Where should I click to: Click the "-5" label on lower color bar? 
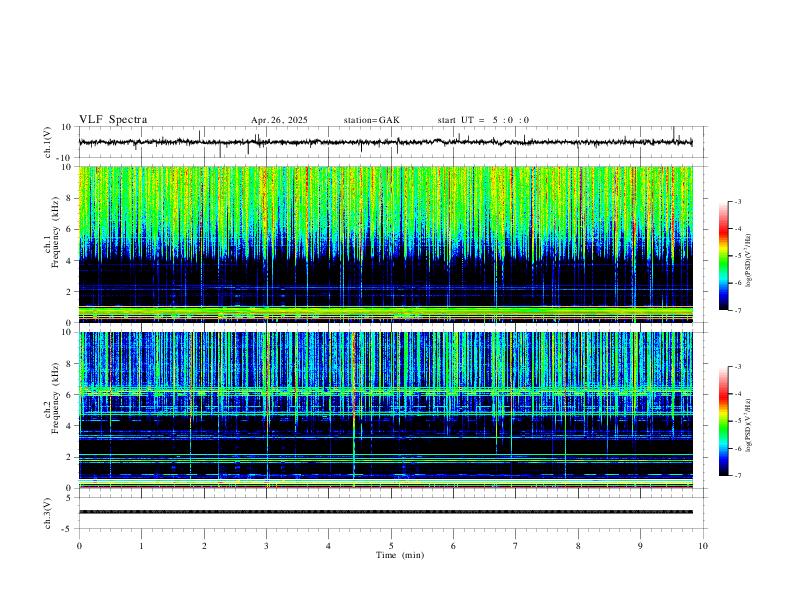pyautogui.click(x=737, y=421)
